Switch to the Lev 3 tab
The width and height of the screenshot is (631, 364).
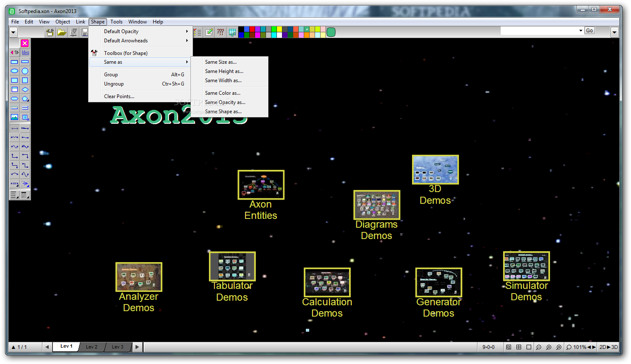(x=117, y=347)
